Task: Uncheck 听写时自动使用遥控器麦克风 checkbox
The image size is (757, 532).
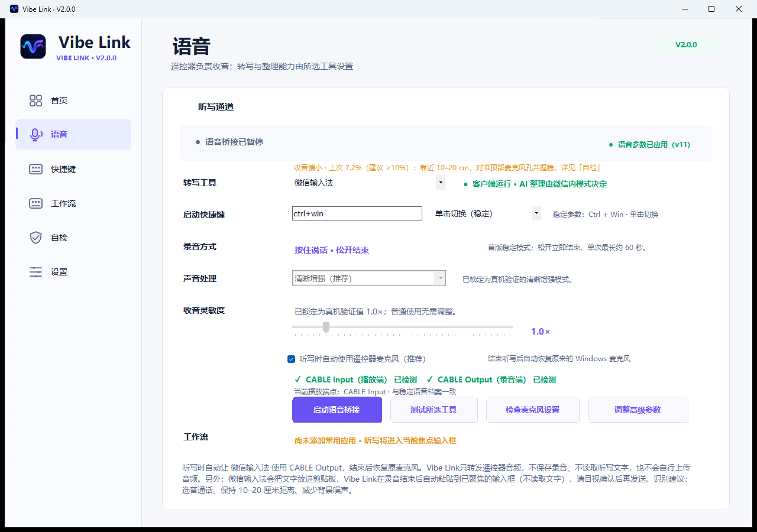Action: tap(291, 359)
